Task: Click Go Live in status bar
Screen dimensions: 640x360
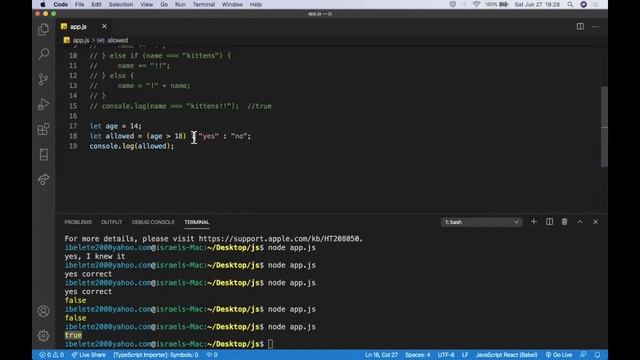Action: point(559,355)
